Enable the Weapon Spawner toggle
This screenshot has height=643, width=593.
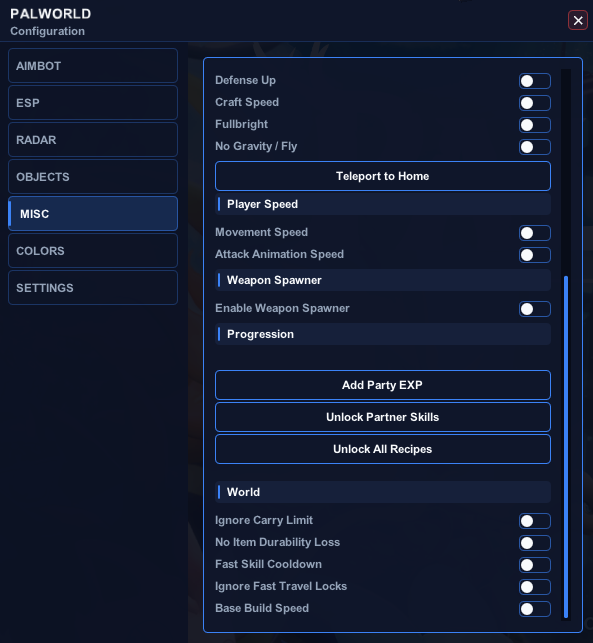click(x=534, y=309)
